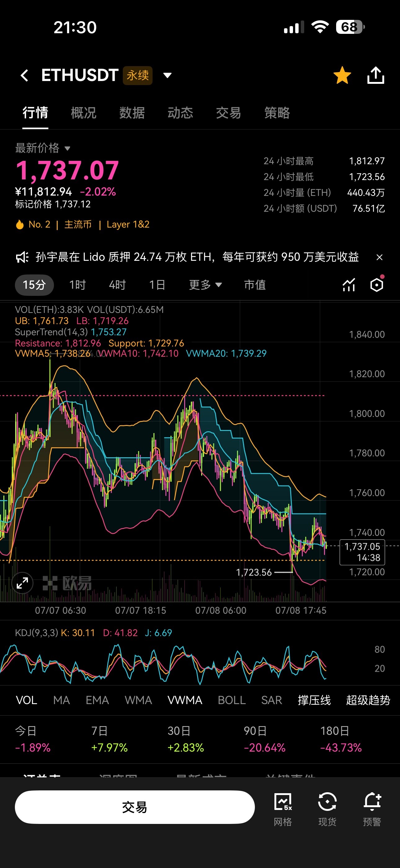The width and height of the screenshot is (400, 868).
Task: Toggle the 撑压线 support-resistance indicator
Action: (314, 700)
